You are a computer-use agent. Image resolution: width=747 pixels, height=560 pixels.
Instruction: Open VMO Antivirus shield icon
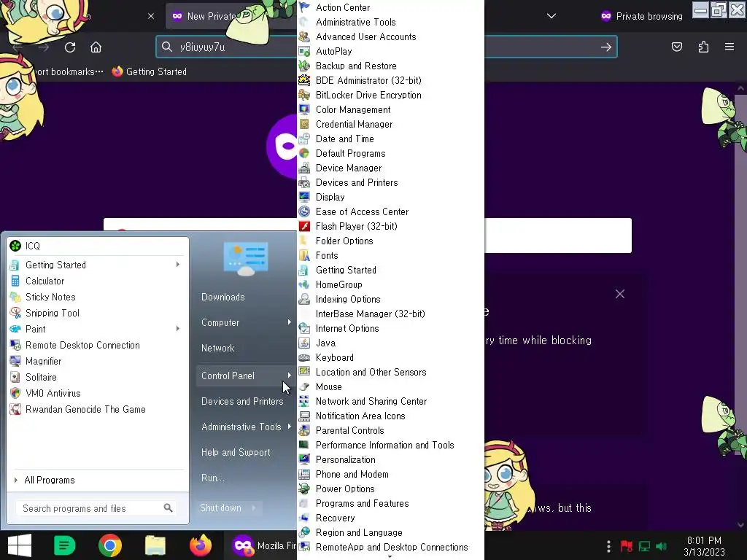(x=15, y=393)
